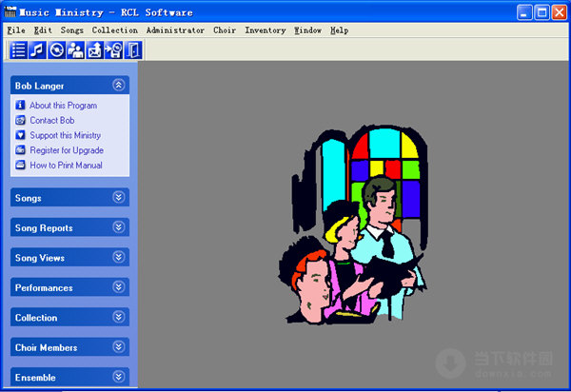Open the Help menu

point(340,30)
